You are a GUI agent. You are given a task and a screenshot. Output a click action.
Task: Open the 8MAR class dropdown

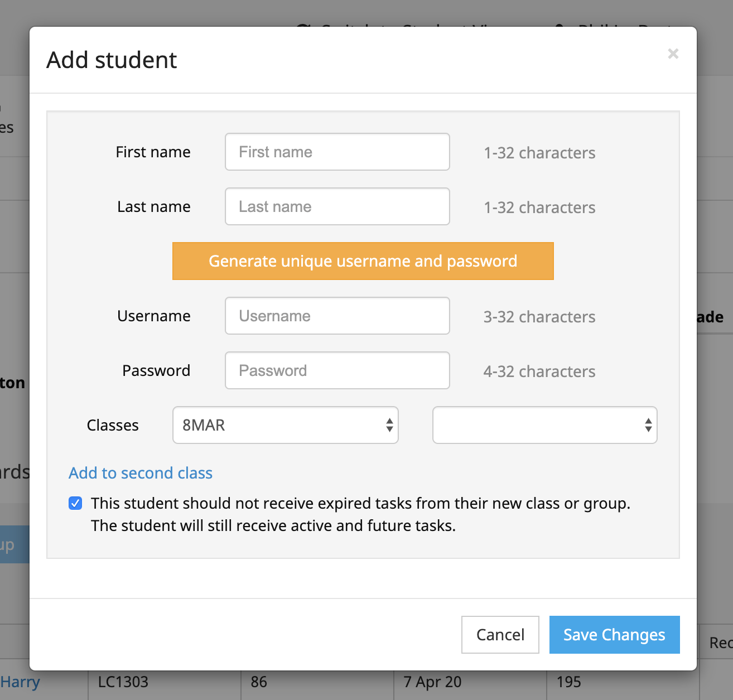click(286, 425)
